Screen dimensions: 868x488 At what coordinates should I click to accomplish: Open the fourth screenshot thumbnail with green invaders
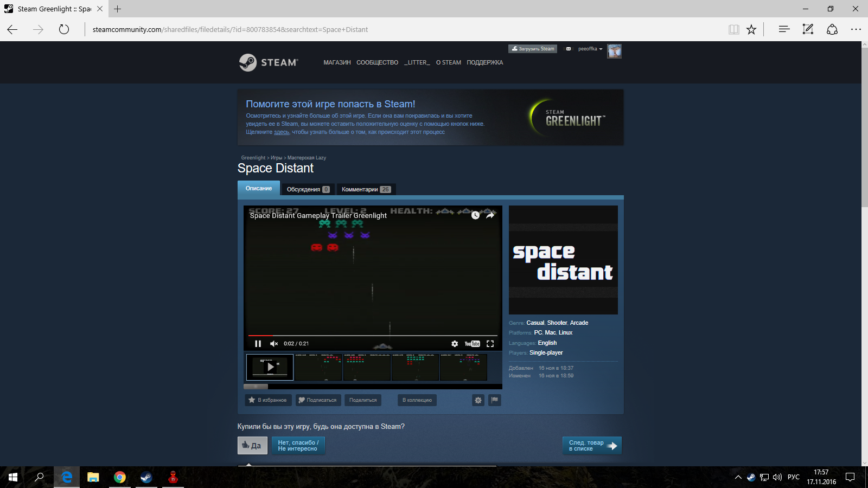(415, 367)
